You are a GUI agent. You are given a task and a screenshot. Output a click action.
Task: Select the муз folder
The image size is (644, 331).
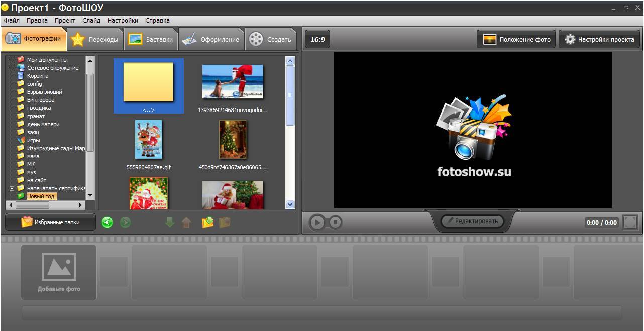point(31,172)
